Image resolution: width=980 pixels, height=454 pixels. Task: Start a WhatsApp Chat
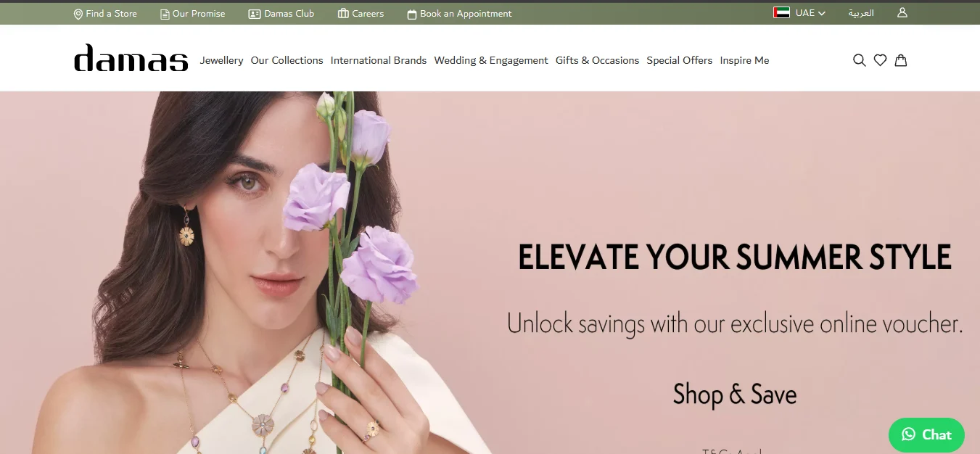[926, 434]
